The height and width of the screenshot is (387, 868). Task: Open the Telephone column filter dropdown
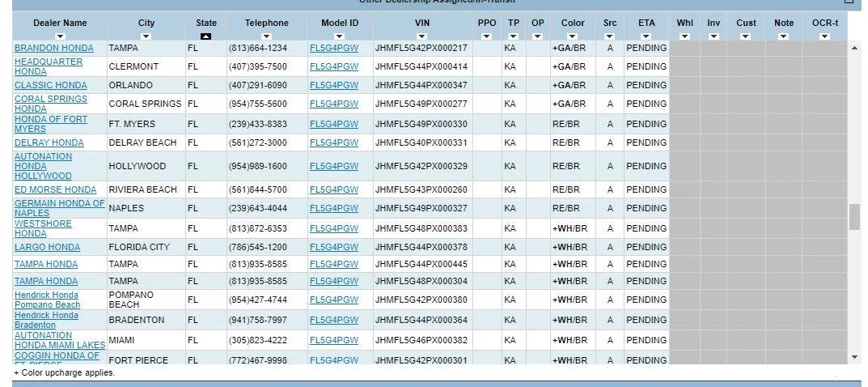267,36
